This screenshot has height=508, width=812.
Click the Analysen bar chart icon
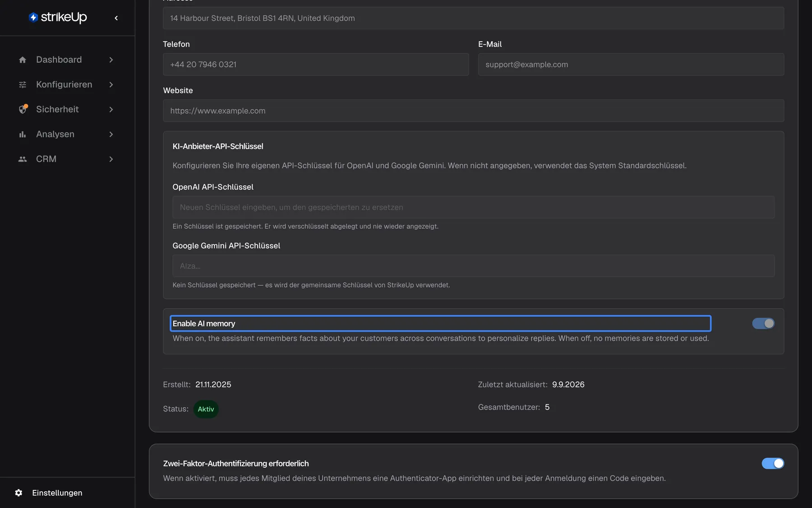pyautogui.click(x=23, y=134)
